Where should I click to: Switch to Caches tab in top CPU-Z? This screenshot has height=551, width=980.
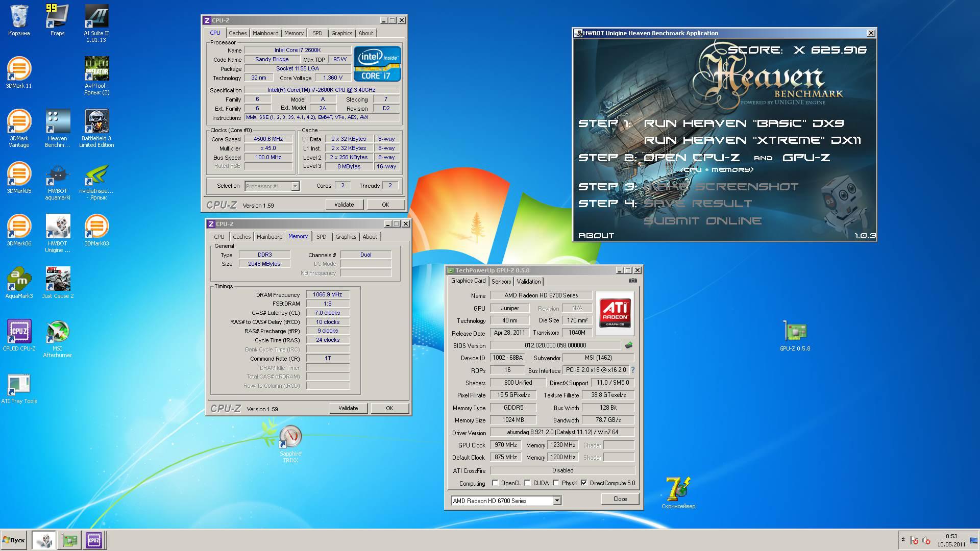[x=237, y=33]
